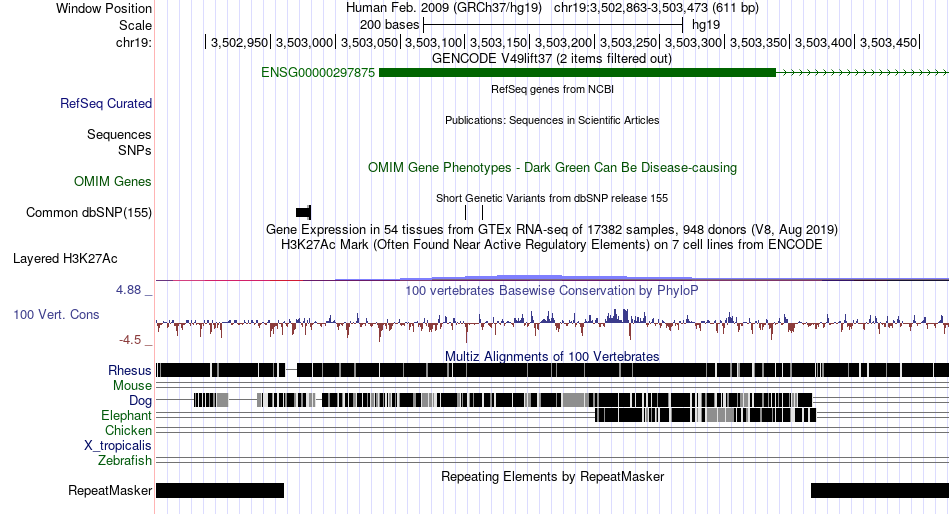Click the 3,503,450 ruler position
Image resolution: width=950 pixels, height=514 pixels.
[888, 42]
